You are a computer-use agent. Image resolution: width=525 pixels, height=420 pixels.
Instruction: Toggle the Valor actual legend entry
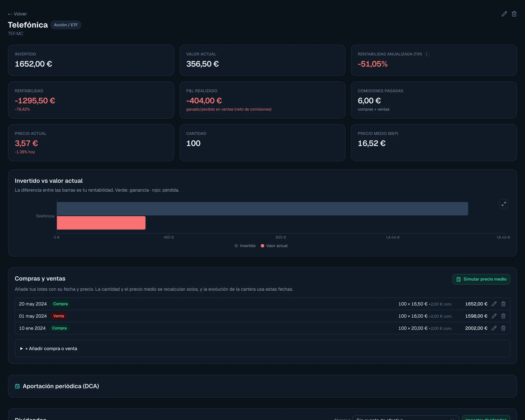(x=274, y=246)
